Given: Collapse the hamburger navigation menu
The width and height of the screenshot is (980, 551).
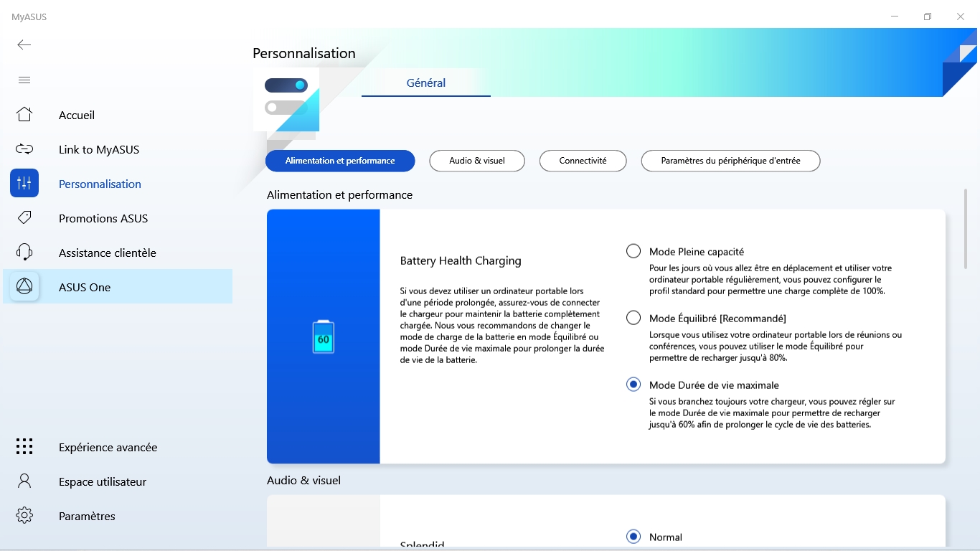Looking at the screenshot, I should pyautogui.click(x=24, y=80).
